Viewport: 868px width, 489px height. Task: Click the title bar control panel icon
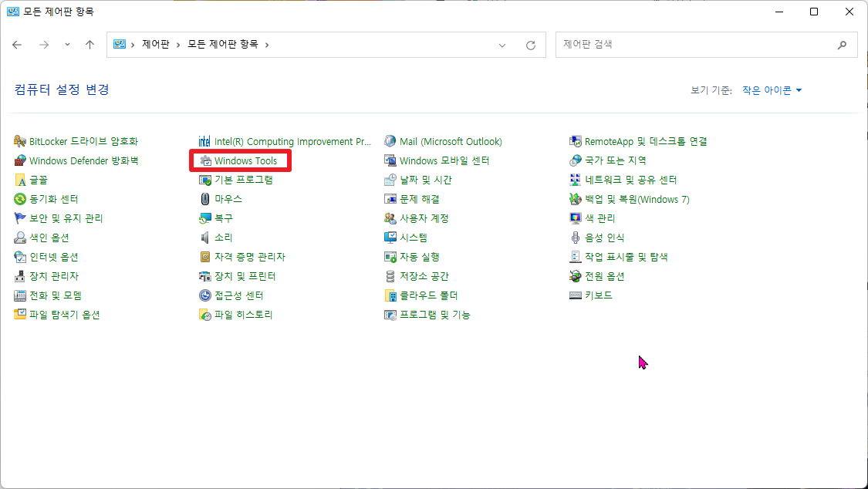pyautogui.click(x=13, y=12)
